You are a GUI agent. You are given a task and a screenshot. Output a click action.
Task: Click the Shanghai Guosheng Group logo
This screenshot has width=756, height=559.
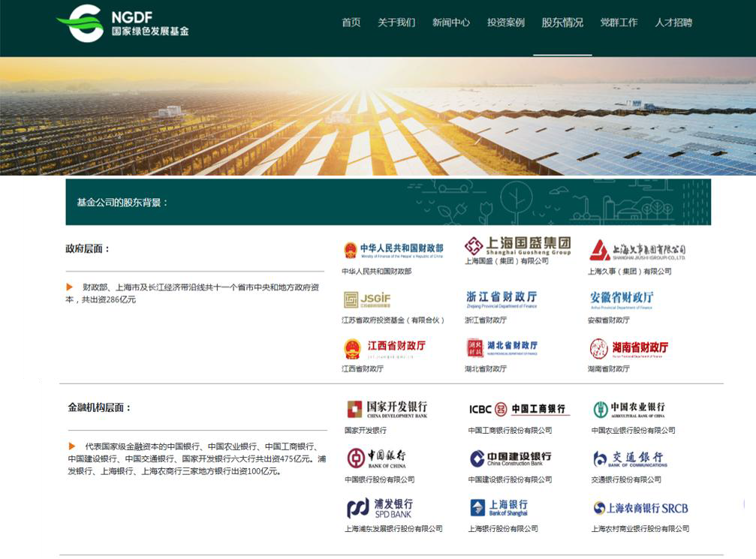coord(517,246)
